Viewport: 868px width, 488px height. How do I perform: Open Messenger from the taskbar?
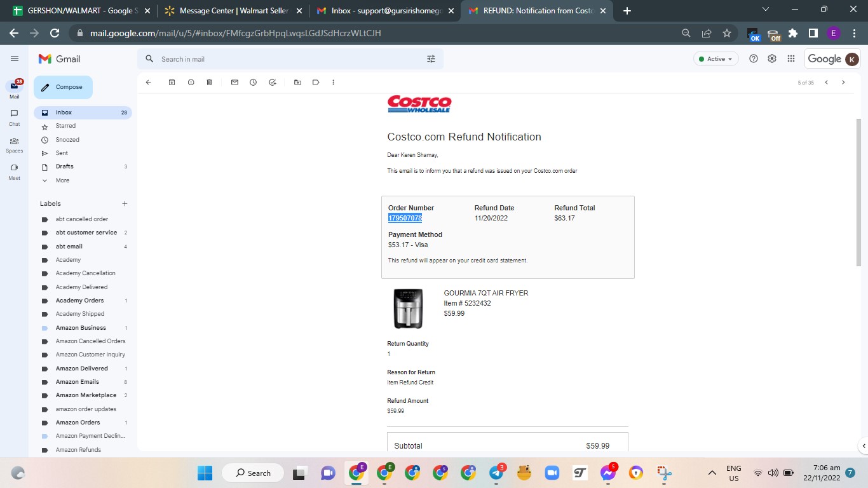click(607, 473)
